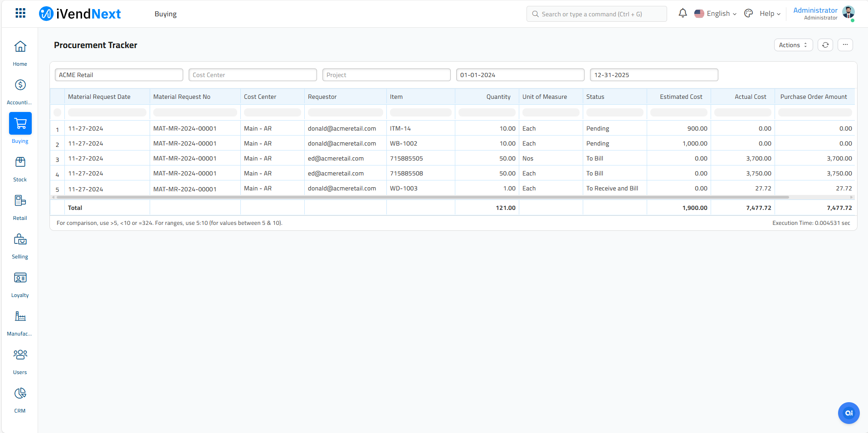Go to Home in sidebar

tap(20, 53)
